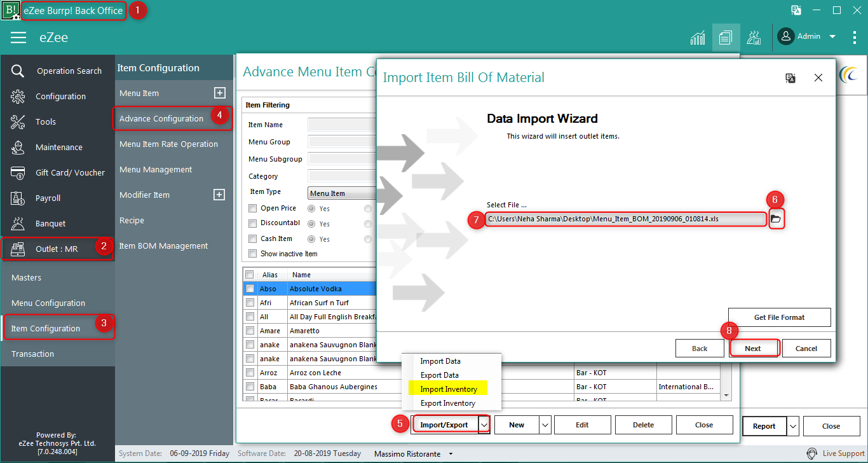Open the Admin account dropdown arrow
Screen dimensions: 868x463
(832, 37)
